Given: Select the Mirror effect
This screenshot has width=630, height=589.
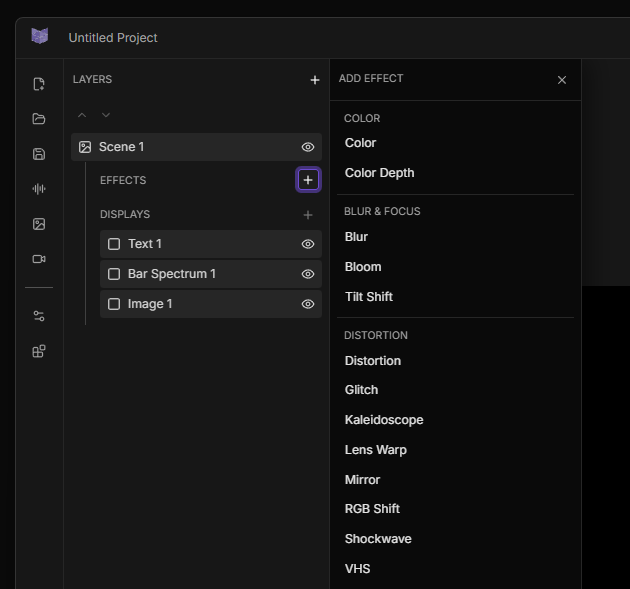Looking at the screenshot, I should click(362, 480).
